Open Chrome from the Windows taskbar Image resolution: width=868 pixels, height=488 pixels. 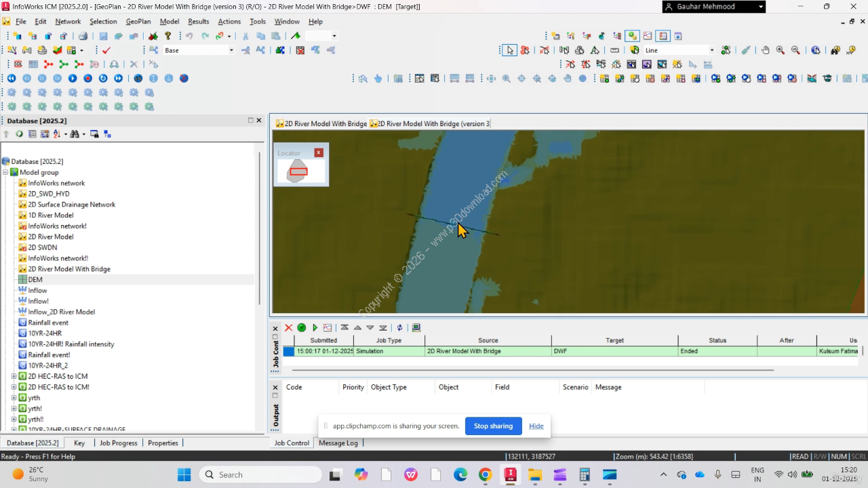click(484, 474)
